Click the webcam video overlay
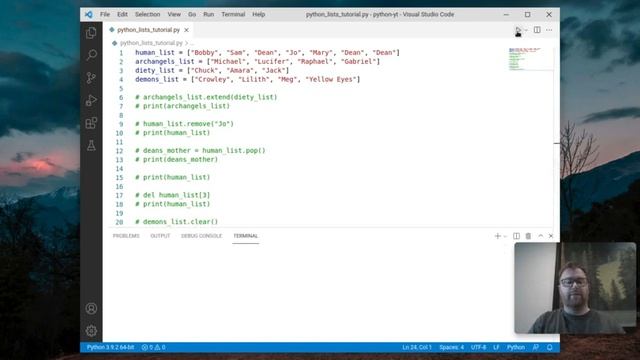640x360 pixels. pyautogui.click(x=575, y=288)
